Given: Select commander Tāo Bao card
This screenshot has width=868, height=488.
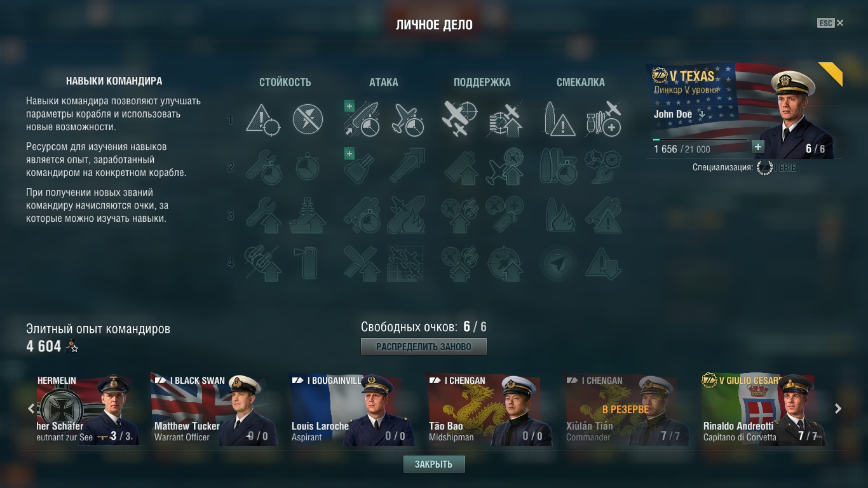Looking at the screenshot, I should (488, 409).
